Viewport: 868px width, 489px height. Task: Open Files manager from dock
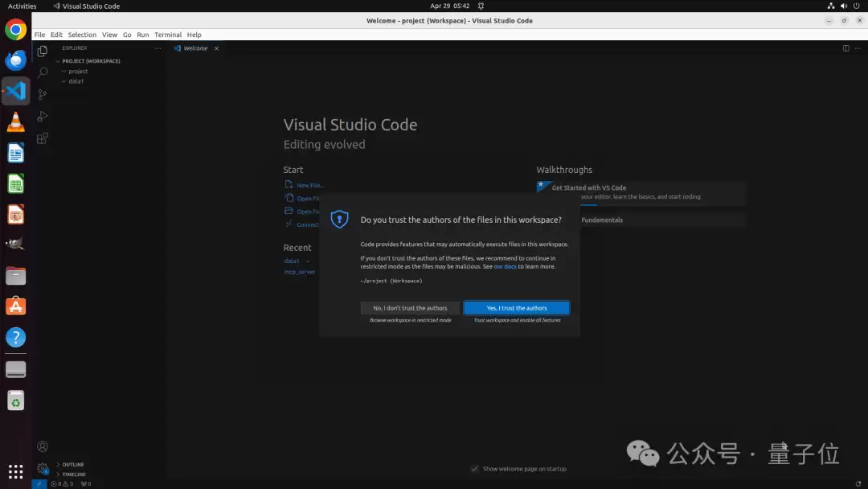pyautogui.click(x=15, y=275)
